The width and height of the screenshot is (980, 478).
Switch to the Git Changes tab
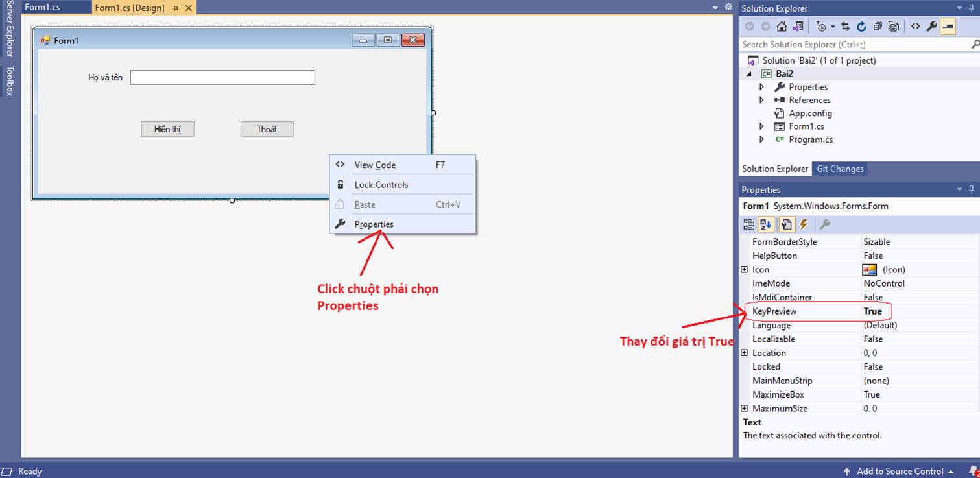point(840,169)
